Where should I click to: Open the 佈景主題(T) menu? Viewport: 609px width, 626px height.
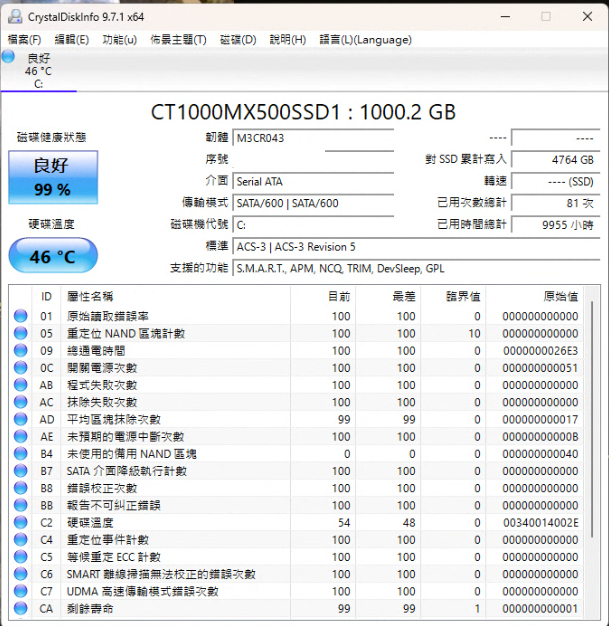coord(178,40)
